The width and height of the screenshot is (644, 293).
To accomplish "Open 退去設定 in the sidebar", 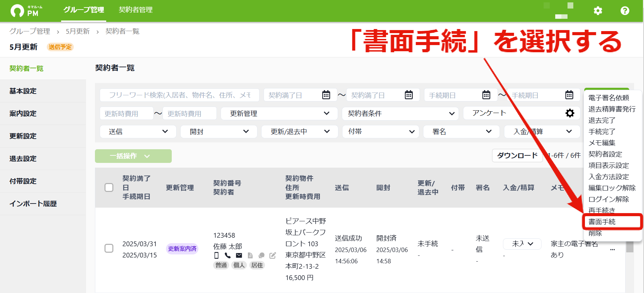I will (x=43, y=158).
